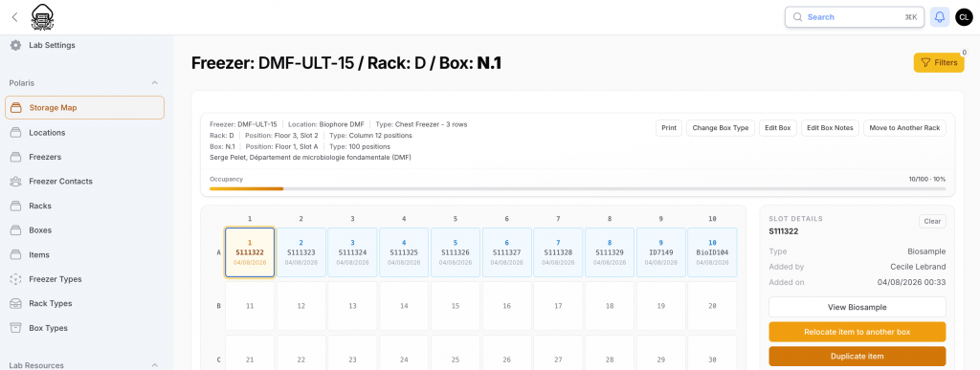Viewport: 980px width, 370px height.
Task: Click Edit Box Notes
Action: point(830,128)
